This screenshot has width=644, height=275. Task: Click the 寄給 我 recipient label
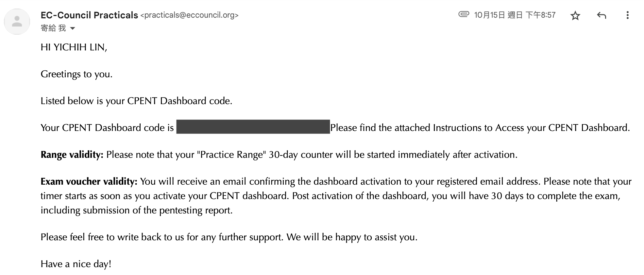click(53, 28)
